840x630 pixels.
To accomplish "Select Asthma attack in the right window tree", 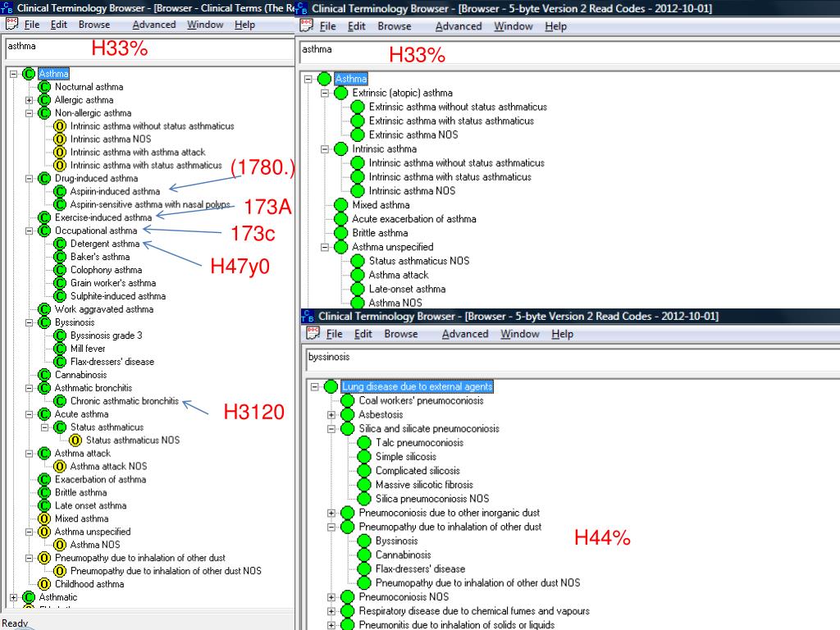I will click(x=399, y=275).
